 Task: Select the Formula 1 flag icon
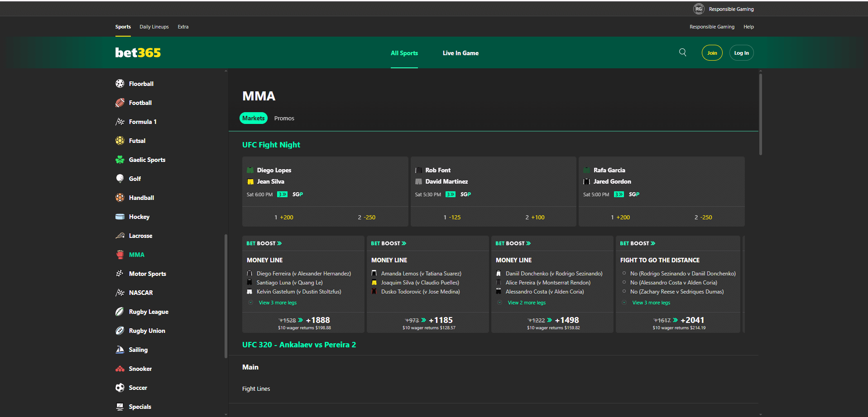[x=120, y=122]
